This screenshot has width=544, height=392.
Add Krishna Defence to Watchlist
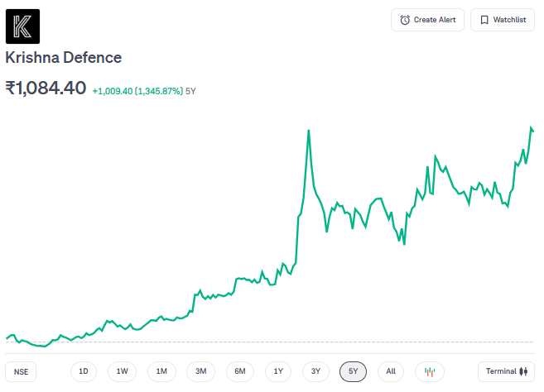[x=502, y=20]
